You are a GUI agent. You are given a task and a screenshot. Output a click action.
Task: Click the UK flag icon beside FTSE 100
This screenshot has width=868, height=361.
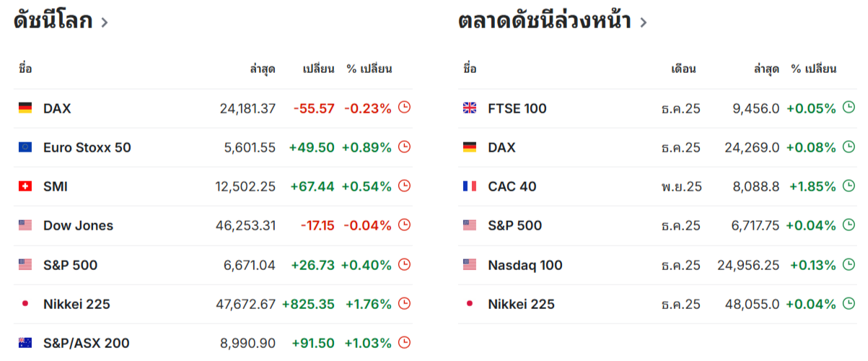pyautogui.click(x=470, y=108)
